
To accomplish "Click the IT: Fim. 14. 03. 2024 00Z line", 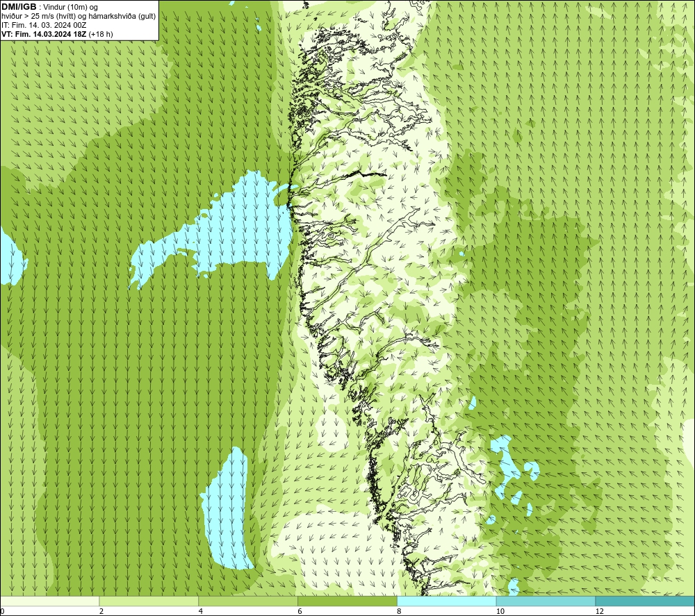I will 44,25.
